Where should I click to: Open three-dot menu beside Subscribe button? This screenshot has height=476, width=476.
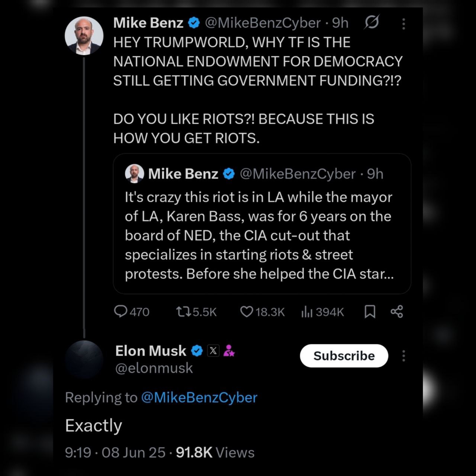[x=403, y=356]
